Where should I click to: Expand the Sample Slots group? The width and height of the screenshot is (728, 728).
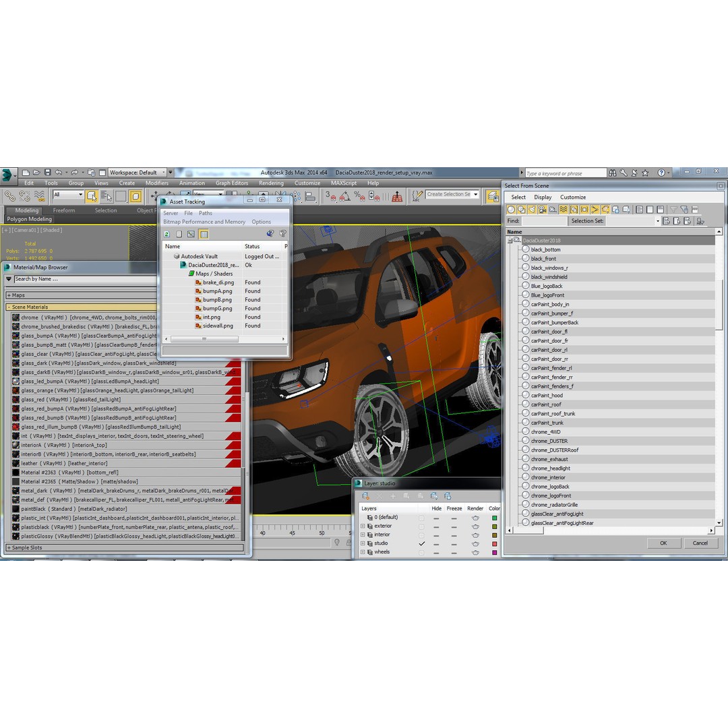[x=9, y=548]
